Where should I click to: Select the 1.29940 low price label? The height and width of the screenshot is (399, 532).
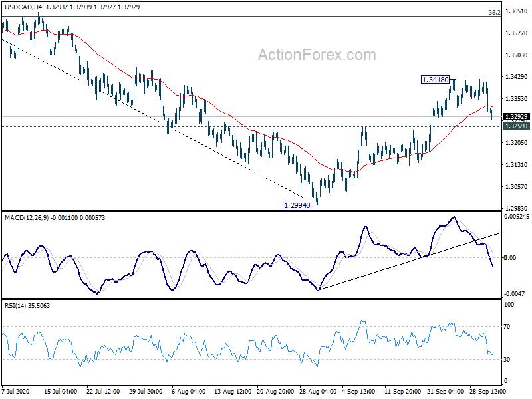click(x=297, y=205)
